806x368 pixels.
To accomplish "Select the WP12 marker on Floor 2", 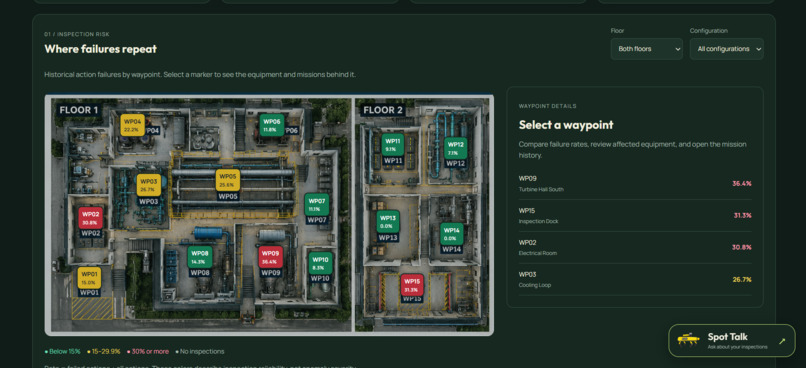I will point(455,149).
